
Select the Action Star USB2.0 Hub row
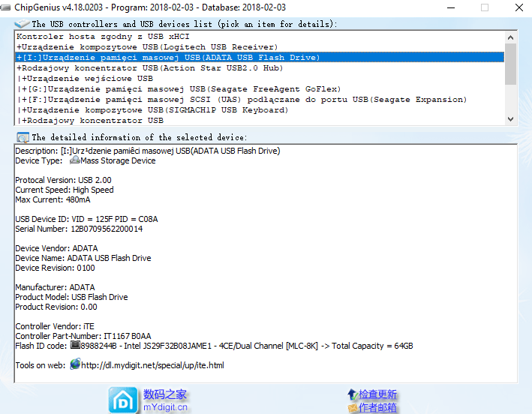(260, 67)
